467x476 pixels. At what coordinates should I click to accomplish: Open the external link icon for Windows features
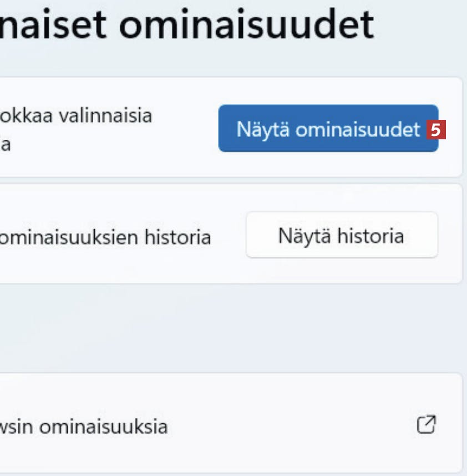click(426, 425)
